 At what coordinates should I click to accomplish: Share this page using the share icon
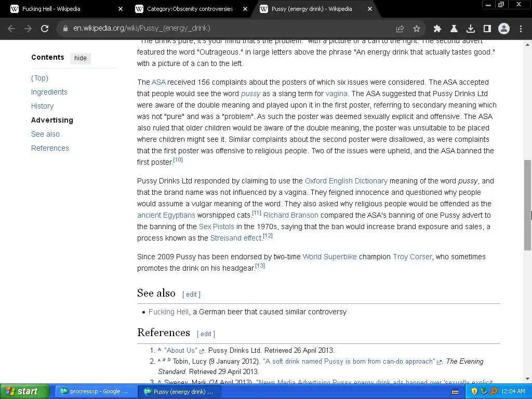(x=400, y=29)
